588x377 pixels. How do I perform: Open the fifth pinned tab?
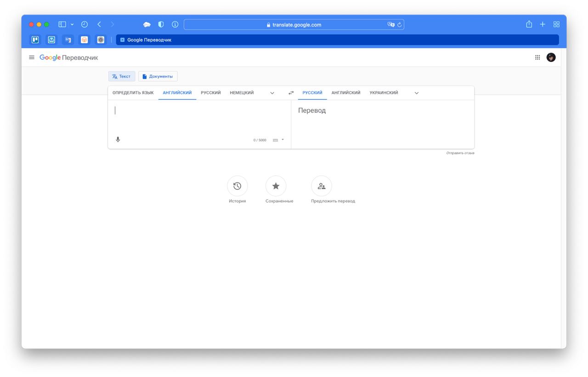(x=101, y=40)
